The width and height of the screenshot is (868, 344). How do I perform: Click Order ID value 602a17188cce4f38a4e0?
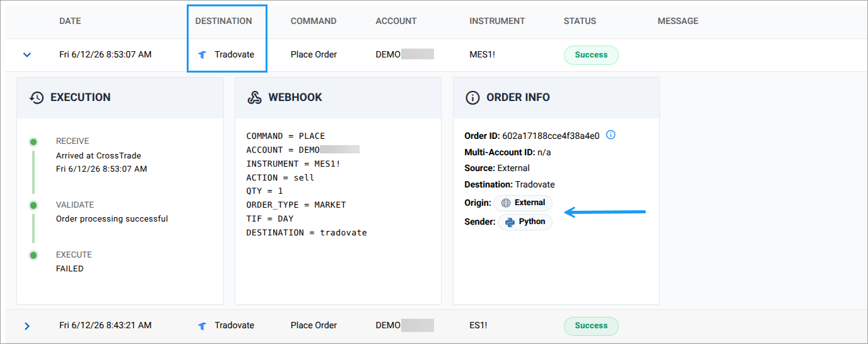pyautogui.click(x=551, y=136)
